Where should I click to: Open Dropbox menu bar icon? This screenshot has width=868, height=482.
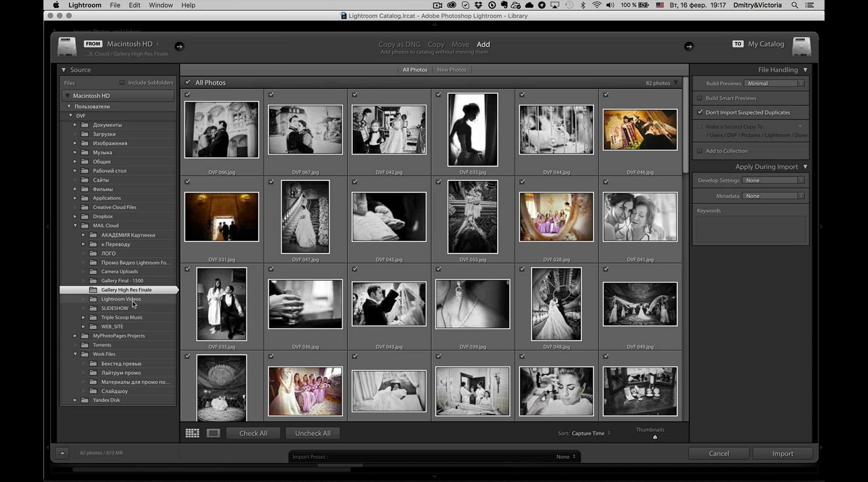[478, 5]
